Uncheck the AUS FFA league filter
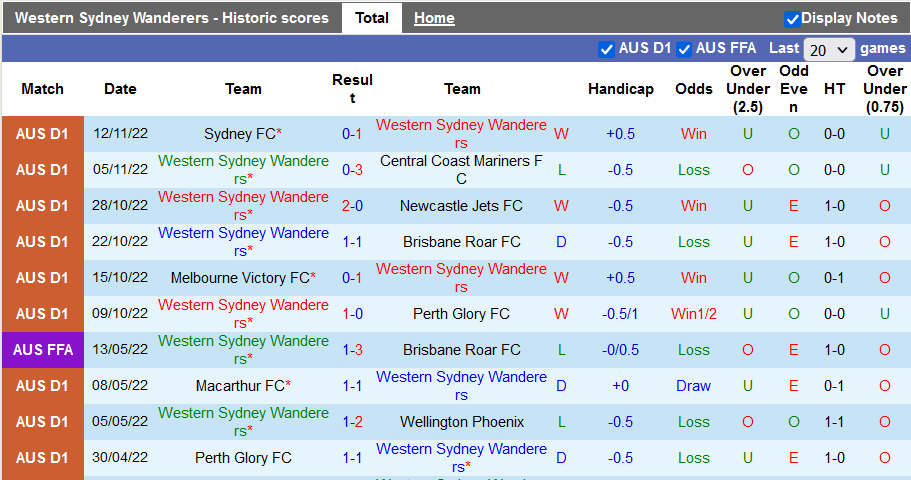 tap(684, 49)
